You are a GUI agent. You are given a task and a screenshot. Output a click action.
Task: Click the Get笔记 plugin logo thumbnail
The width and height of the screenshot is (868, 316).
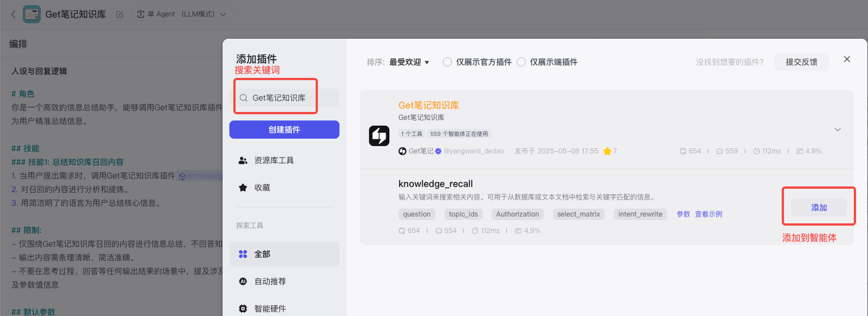pos(379,136)
